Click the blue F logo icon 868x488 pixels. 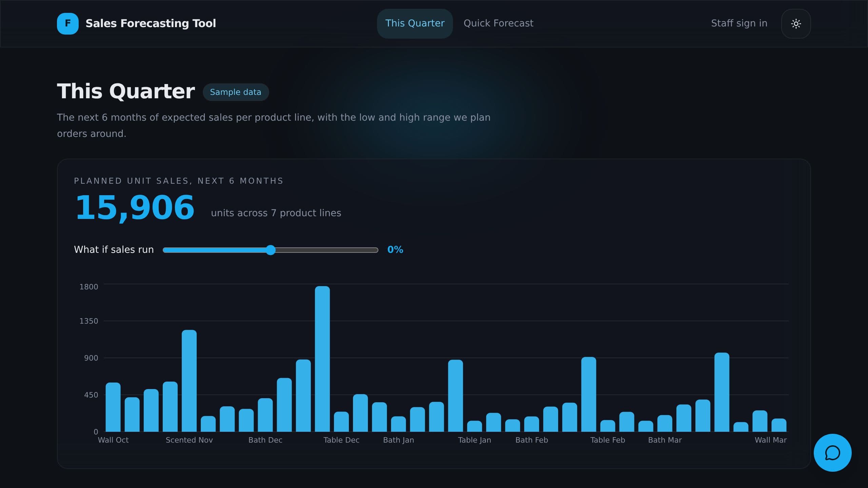click(x=68, y=23)
